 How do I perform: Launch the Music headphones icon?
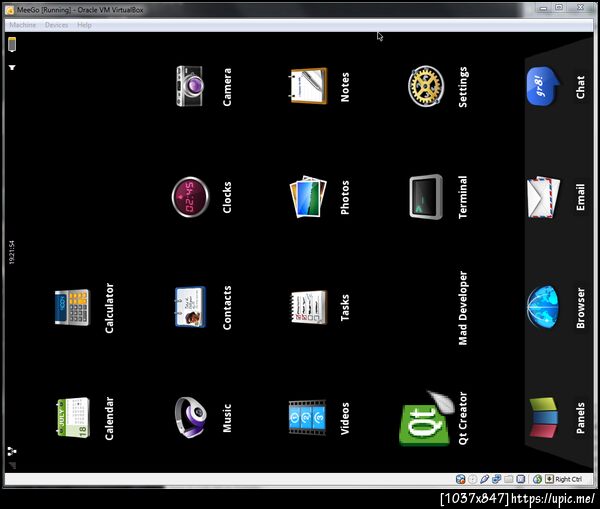click(x=191, y=418)
